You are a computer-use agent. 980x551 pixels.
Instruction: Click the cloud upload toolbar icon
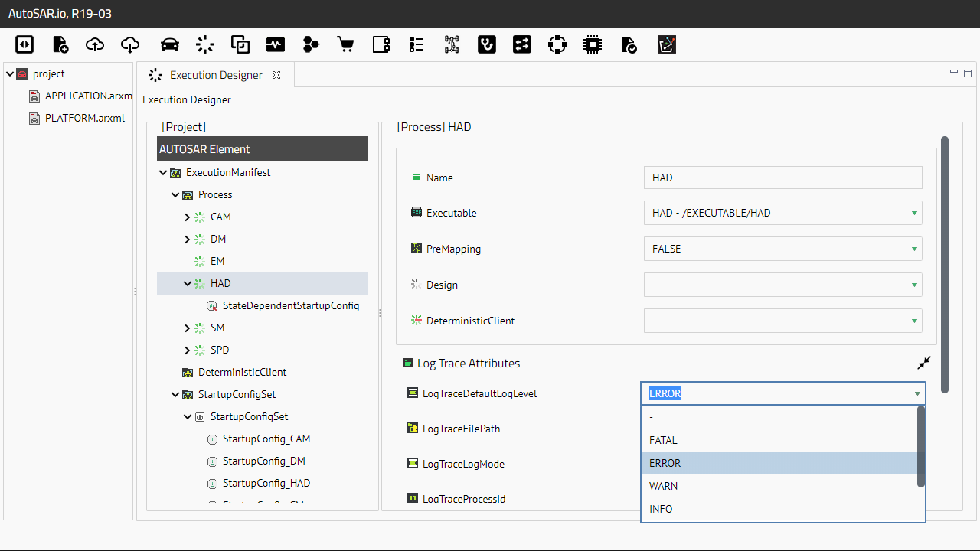[95, 44]
